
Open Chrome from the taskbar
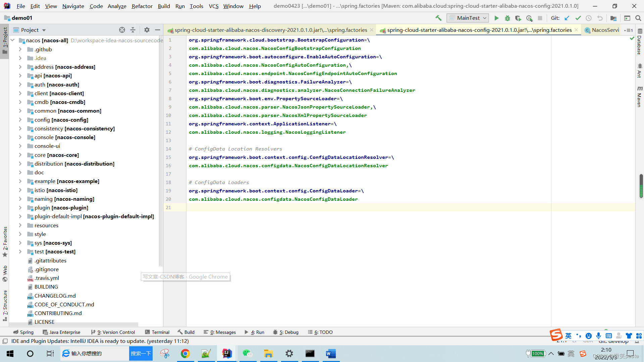[x=185, y=354]
